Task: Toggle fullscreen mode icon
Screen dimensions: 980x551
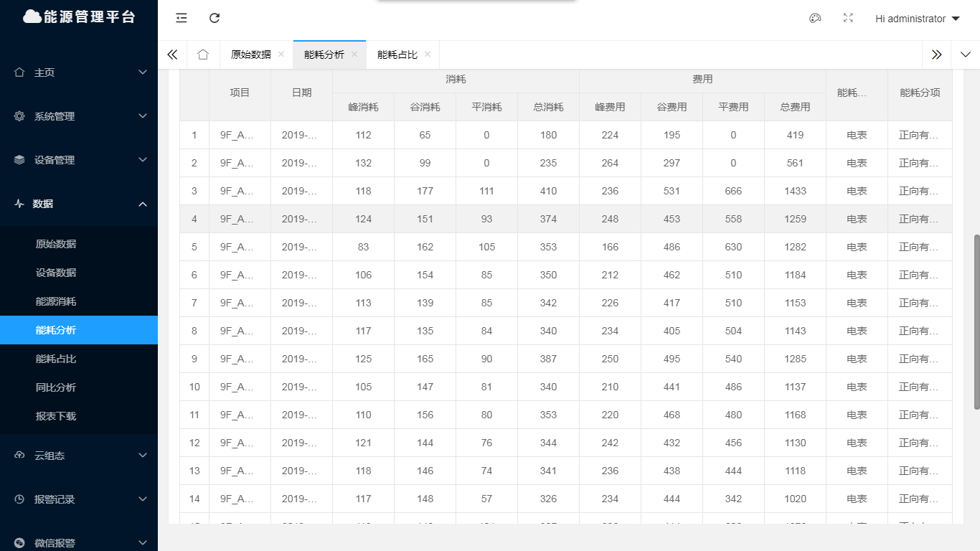Action: pos(848,19)
